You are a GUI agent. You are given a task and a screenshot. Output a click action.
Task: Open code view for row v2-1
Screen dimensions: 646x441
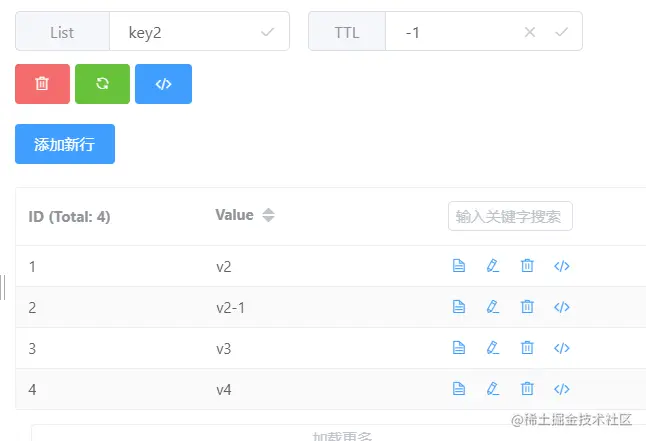562,307
